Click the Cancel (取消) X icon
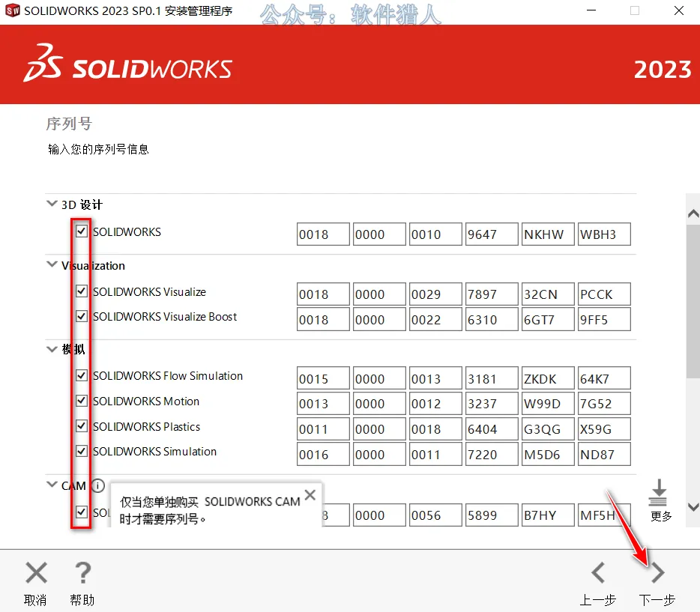Viewport: 700px width, 612px height. tap(36, 573)
